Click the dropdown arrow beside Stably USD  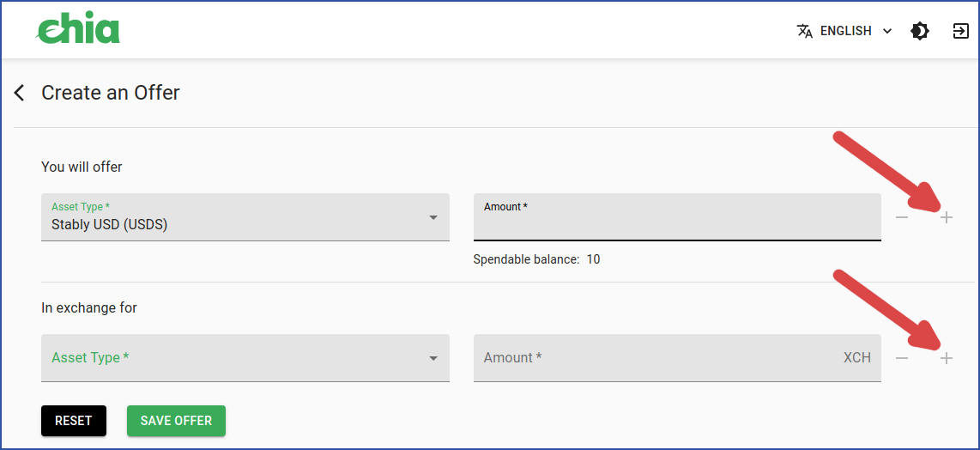(x=433, y=218)
